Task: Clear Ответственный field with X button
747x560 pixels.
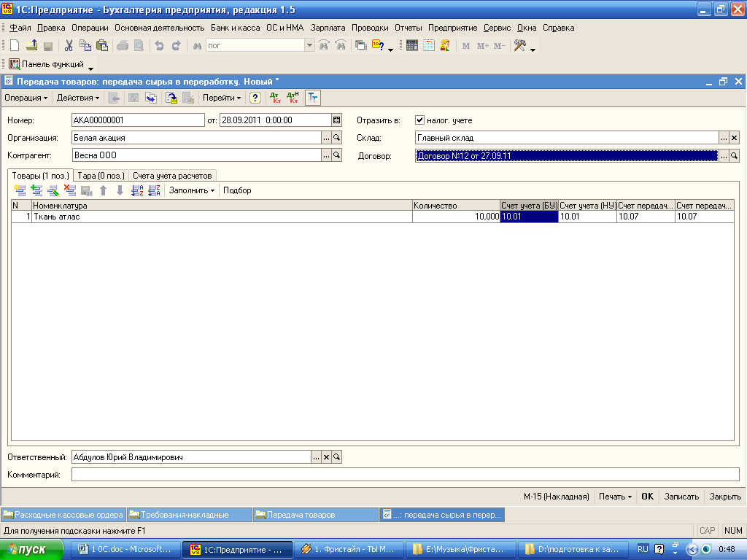Action: [x=326, y=457]
